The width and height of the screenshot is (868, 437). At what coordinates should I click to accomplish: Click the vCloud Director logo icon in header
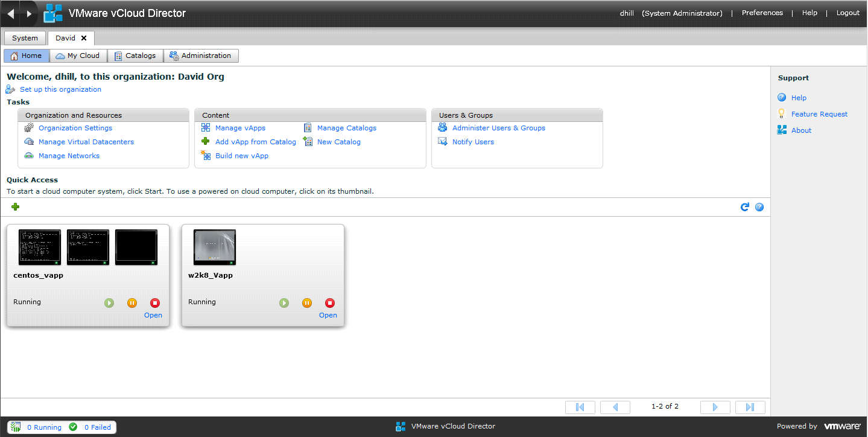[x=53, y=13]
